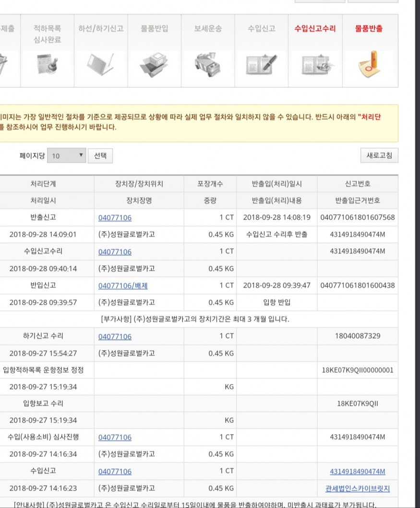The image size is (420, 508).
Task: Open 04077106 link in 수입(사용소비) 심사진행 row
Action: 115,437
